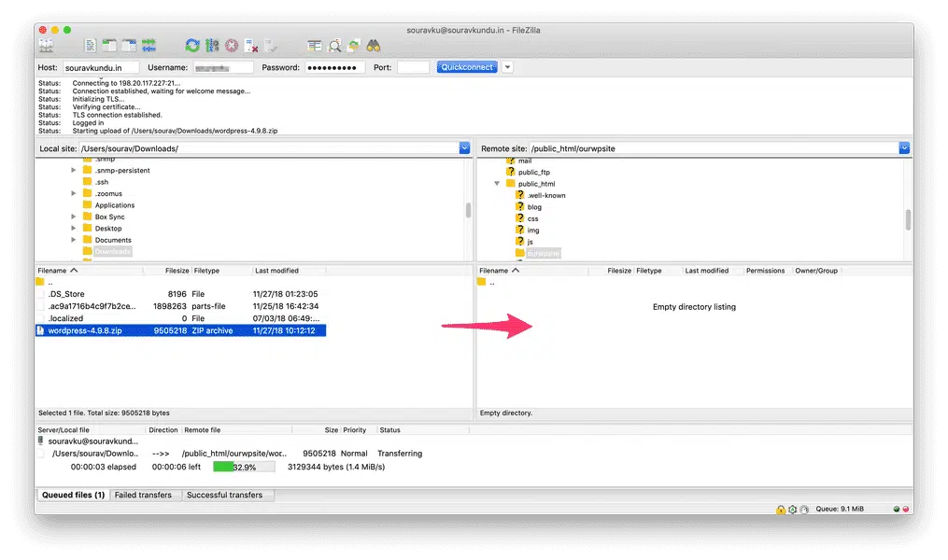
Task: Click the green transfer progress bar
Action: point(244,467)
